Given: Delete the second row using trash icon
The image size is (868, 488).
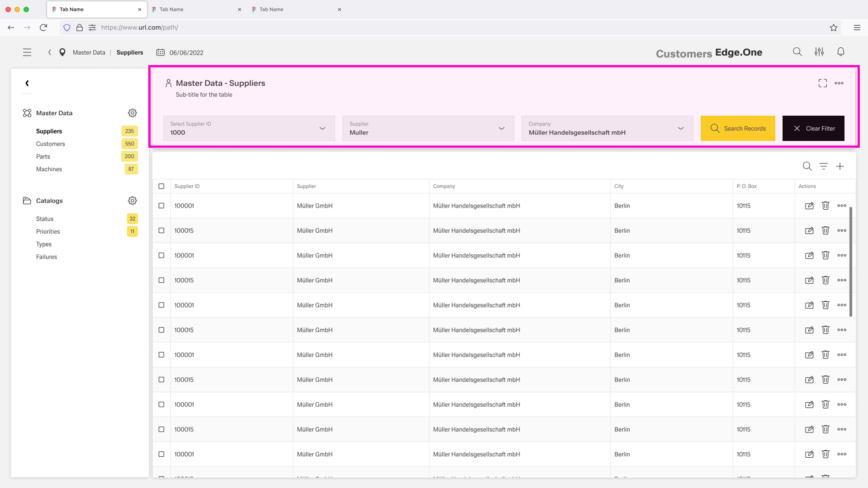Looking at the screenshot, I should [x=825, y=230].
